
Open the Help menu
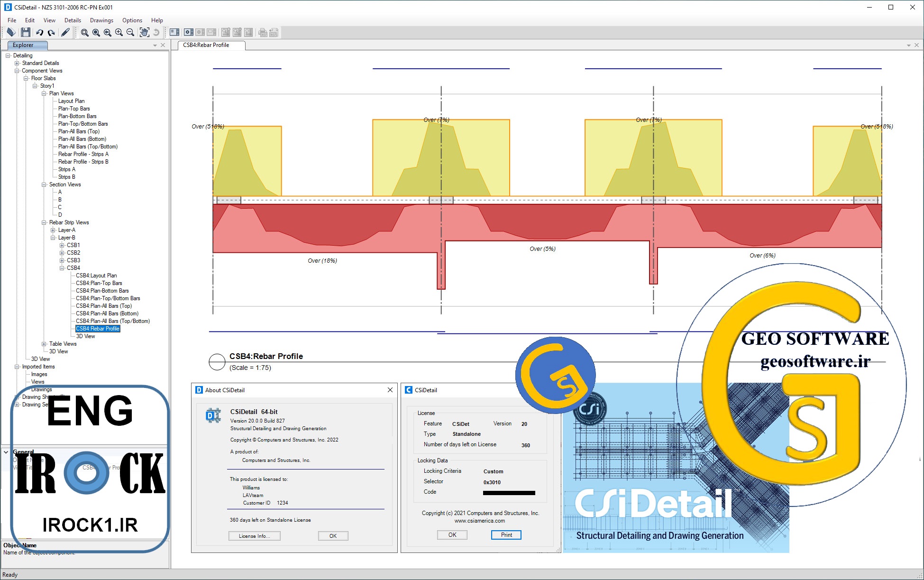pyautogui.click(x=157, y=20)
